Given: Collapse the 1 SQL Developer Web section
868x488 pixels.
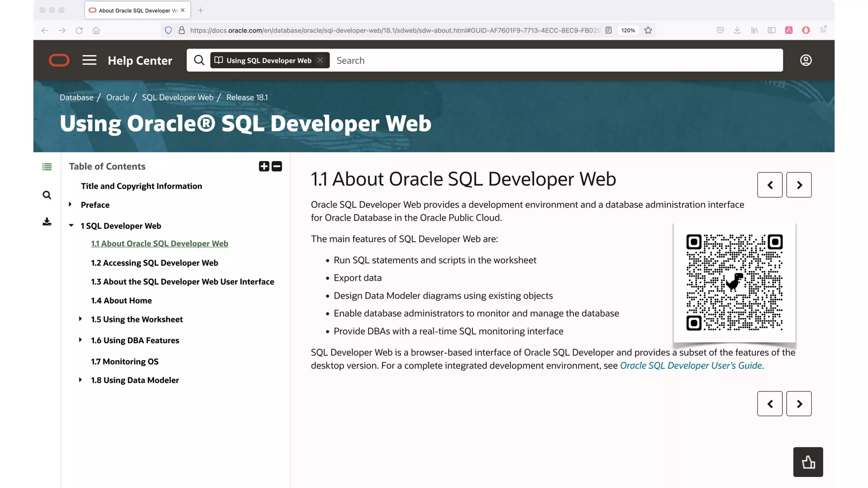Looking at the screenshot, I should click(71, 226).
